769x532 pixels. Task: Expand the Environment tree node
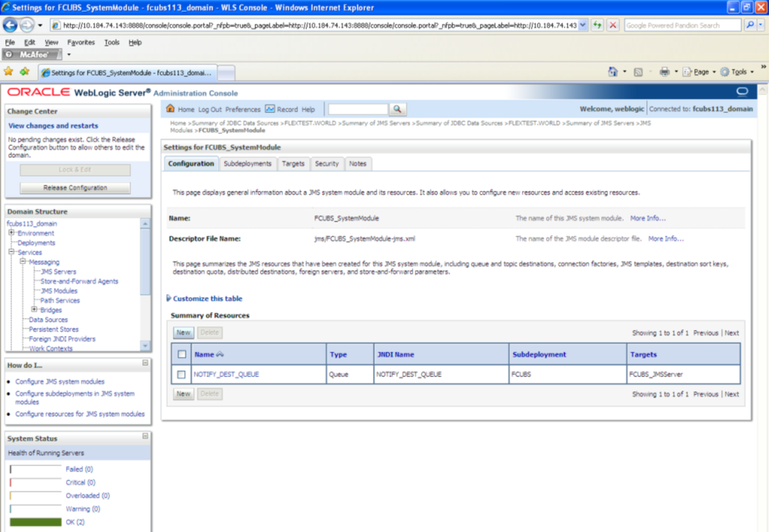point(11,233)
